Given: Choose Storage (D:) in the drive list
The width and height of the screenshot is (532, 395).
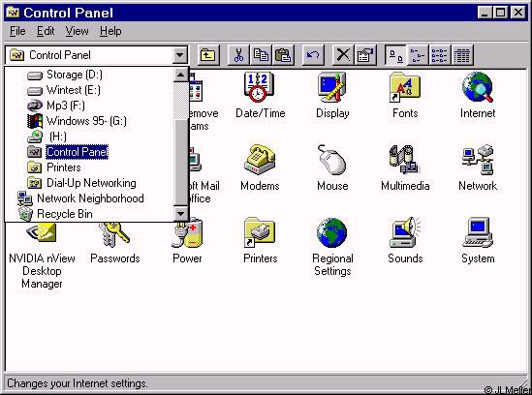Looking at the screenshot, I should [89, 75].
